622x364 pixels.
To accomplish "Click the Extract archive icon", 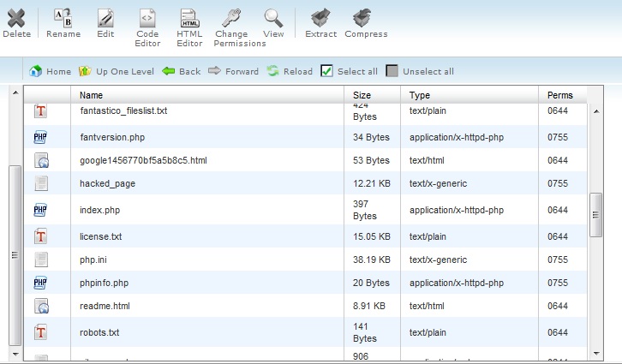I will 320,18.
